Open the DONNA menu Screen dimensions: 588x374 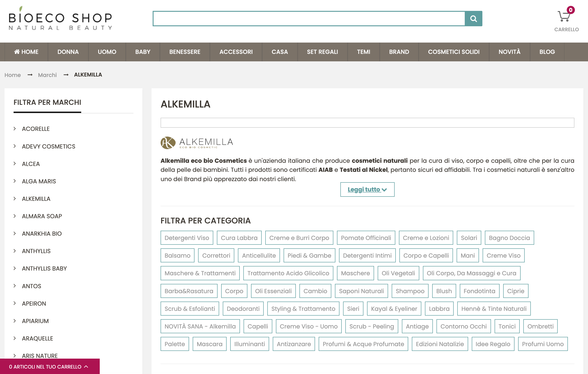pos(68,52)
